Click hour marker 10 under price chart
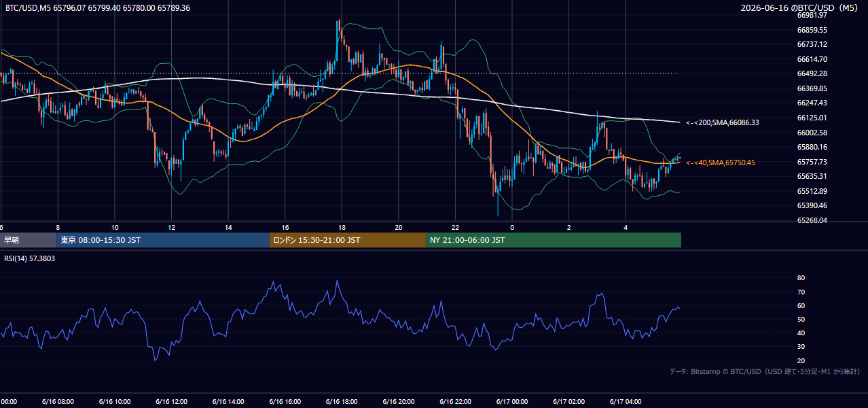 (x=115, y=227)
